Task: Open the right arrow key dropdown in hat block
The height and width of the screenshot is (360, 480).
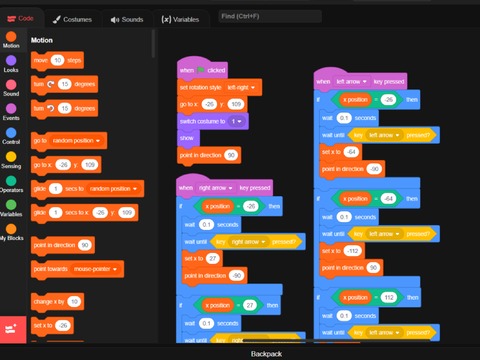Action: pyautogui.click(x=215, y=188)
